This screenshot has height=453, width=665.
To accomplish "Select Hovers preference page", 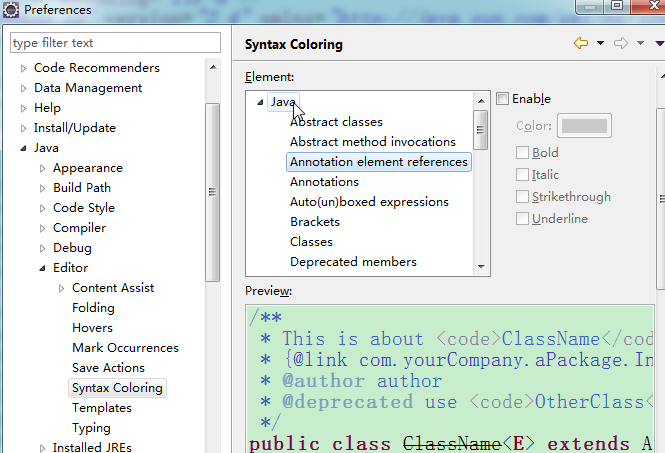I will point(92,328).
